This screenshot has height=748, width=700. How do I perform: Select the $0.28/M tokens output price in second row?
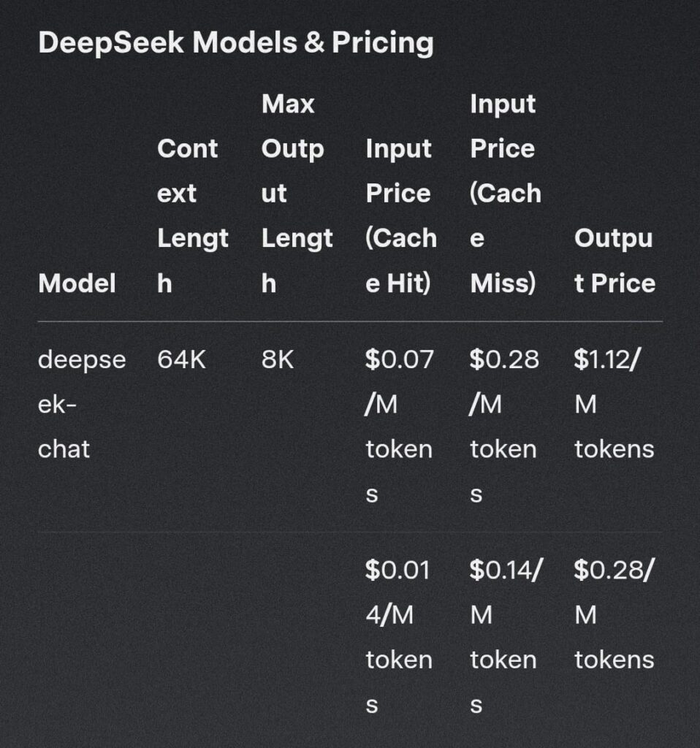point(614,615)
